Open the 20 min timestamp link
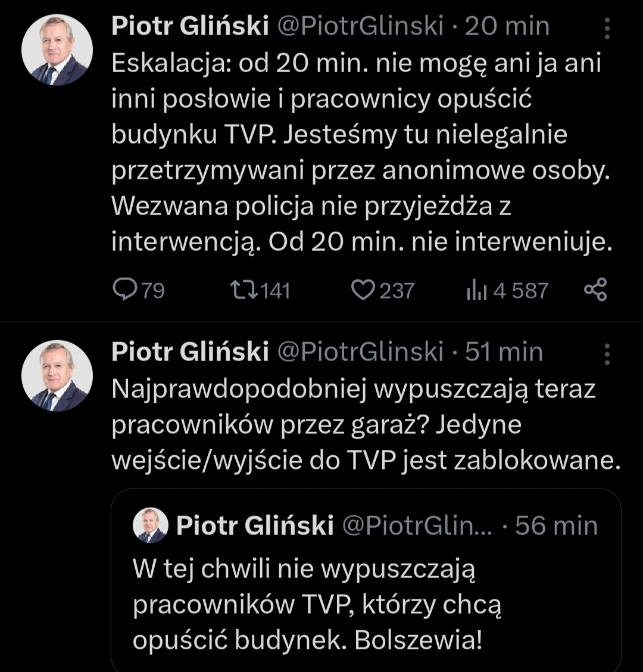 coord(507,27)
